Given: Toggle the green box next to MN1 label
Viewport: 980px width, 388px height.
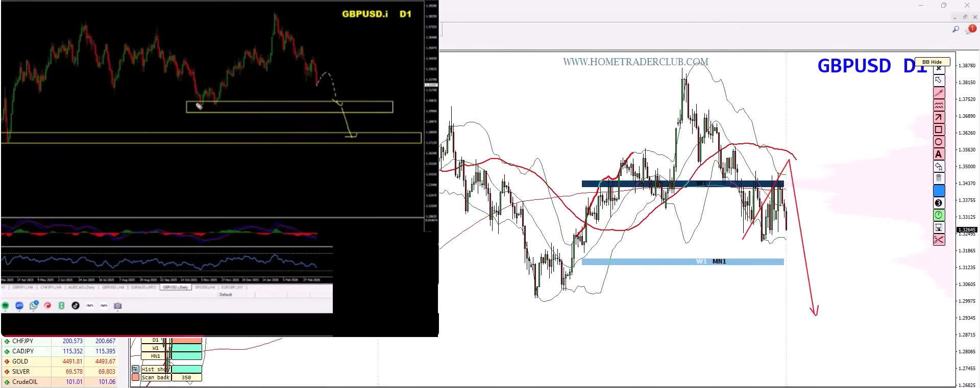Looking at the screenshot, I should click(187, 356).
